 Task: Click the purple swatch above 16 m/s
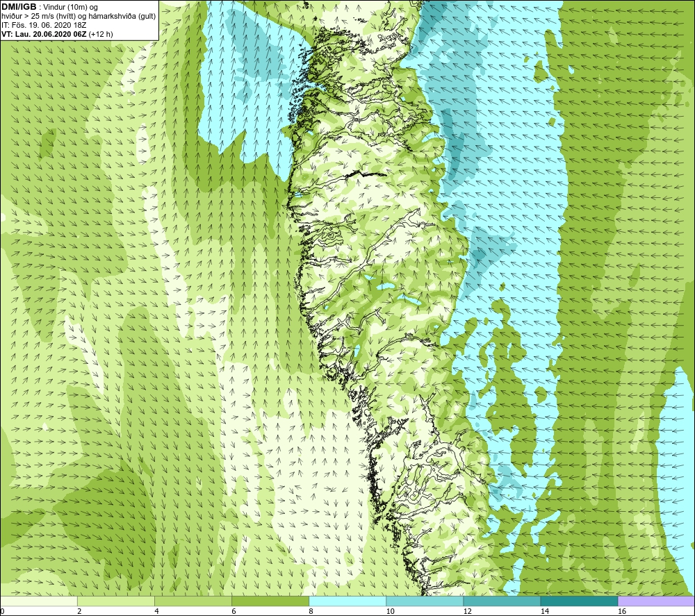(x=656, y=601)
